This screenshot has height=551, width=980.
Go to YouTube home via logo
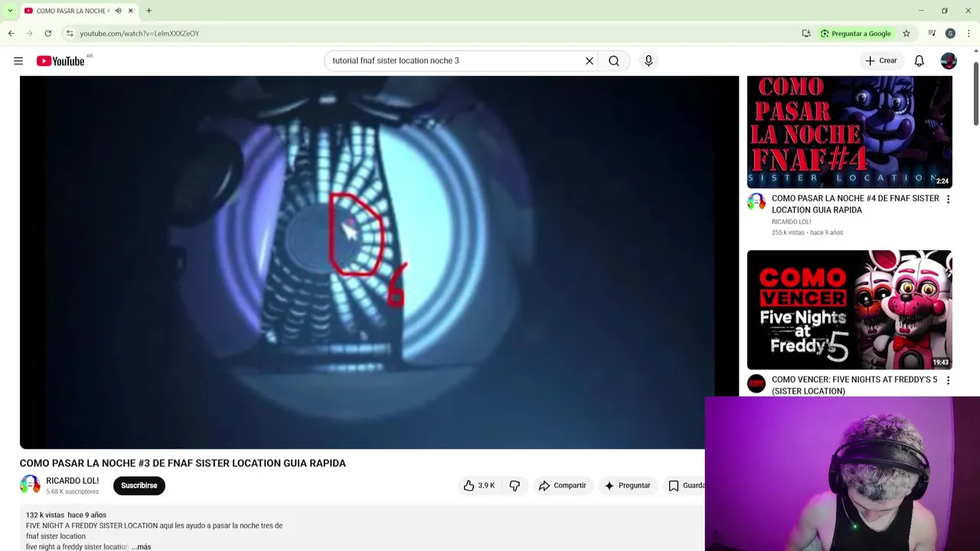coord(60,61)
